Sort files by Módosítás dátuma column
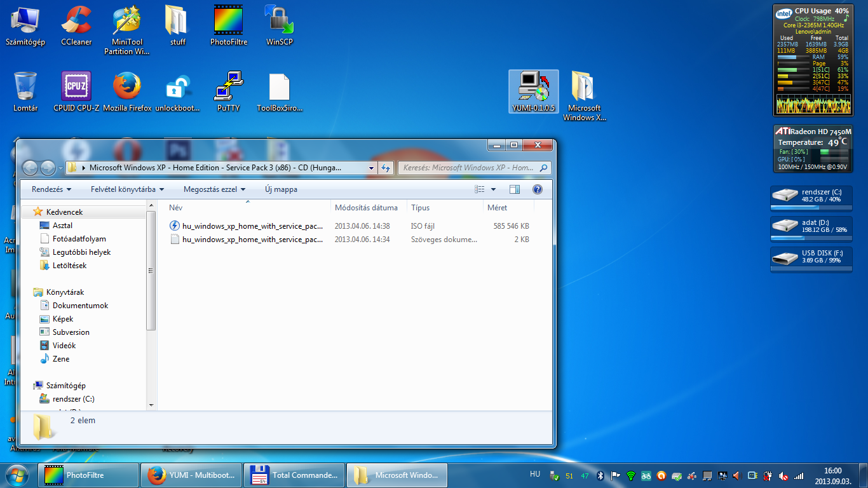Screen dimensions: 868x488 366,208
